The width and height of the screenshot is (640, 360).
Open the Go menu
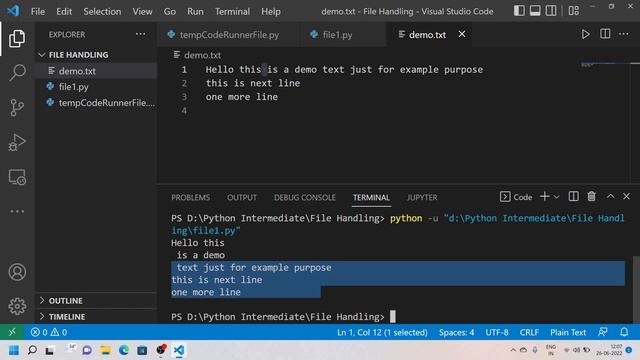click(x=170, y=11)
